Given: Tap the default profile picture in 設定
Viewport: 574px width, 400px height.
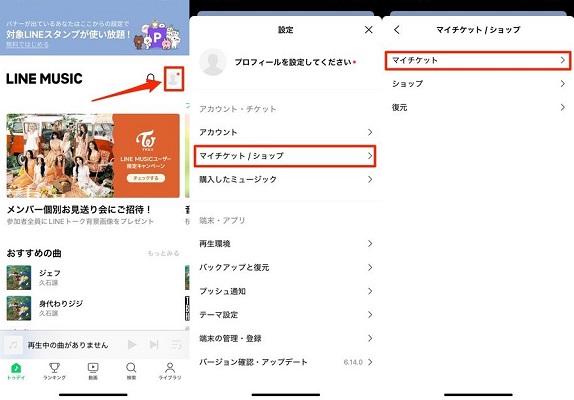Looking at the screenshot, I should [213, 62].
